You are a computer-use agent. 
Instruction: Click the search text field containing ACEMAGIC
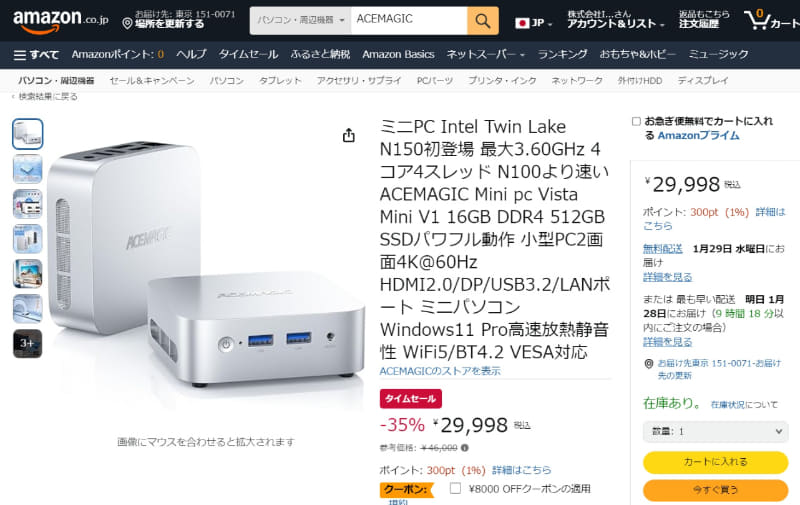(408, 21)
